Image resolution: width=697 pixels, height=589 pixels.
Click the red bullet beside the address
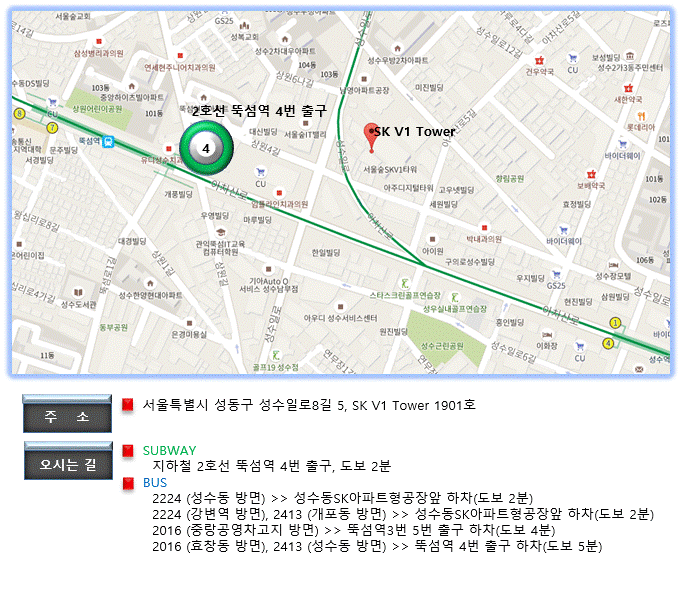point(128,405)
